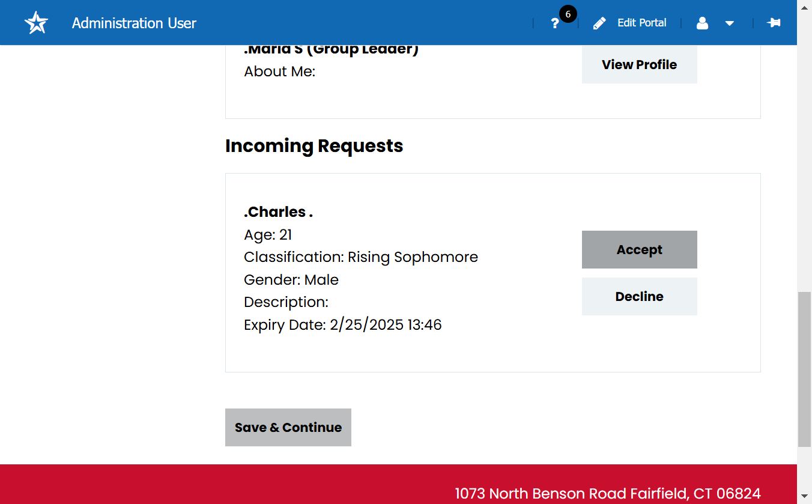
Task: Click the scrollbar up arrow
Action: (x=804, y=7)
